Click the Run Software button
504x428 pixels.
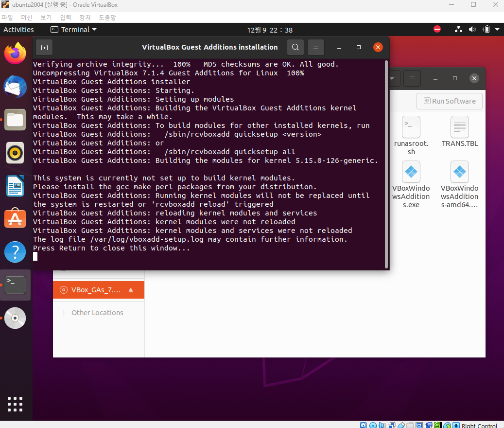coord(450,101)
